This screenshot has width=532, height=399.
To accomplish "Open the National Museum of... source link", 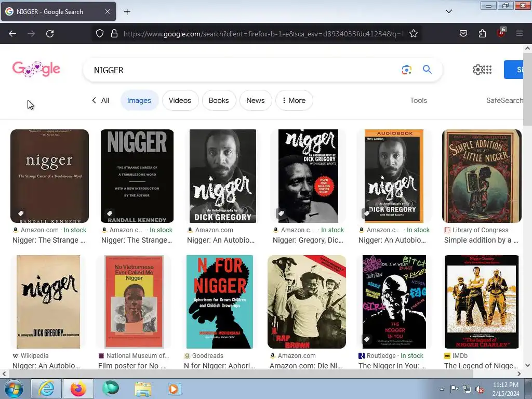I will click(x=134, y=355).
